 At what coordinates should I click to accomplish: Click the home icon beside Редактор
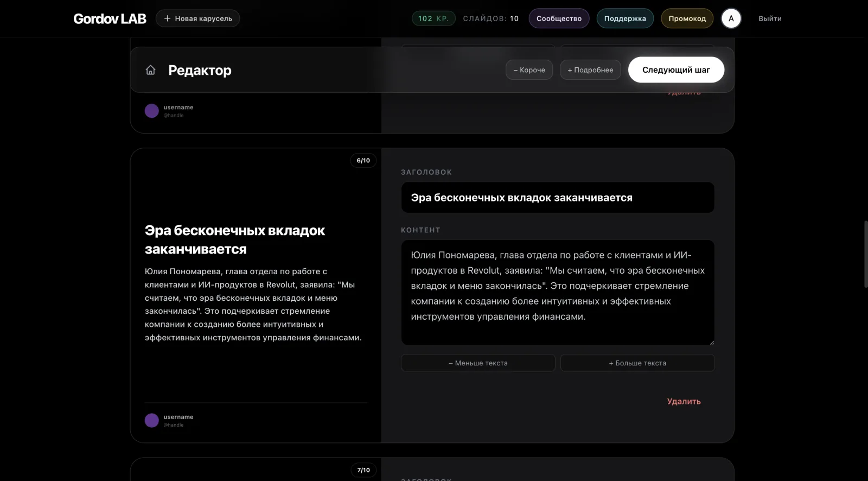click(151, 70)
